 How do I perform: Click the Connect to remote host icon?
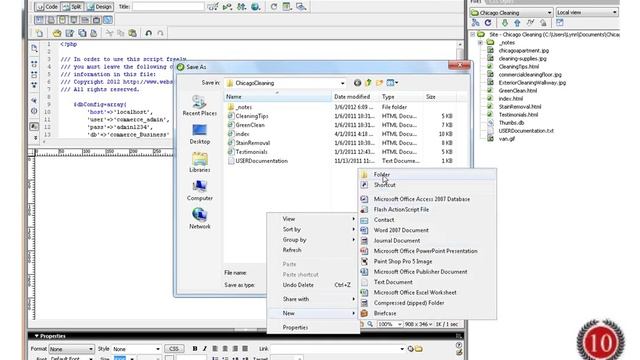tap(476, 23)
